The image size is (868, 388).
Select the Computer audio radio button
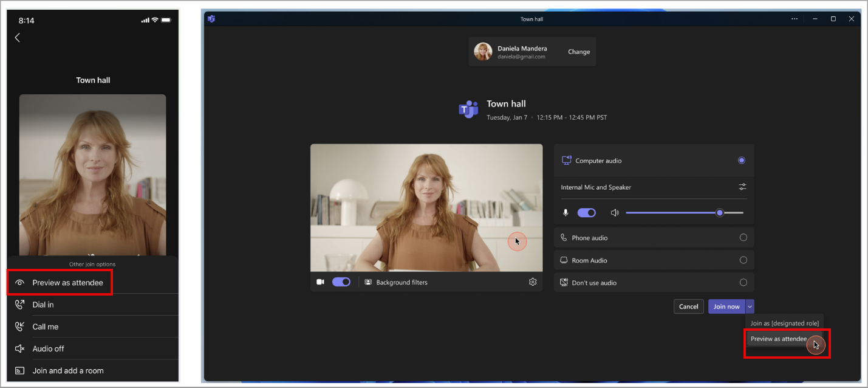coord(742,161)
